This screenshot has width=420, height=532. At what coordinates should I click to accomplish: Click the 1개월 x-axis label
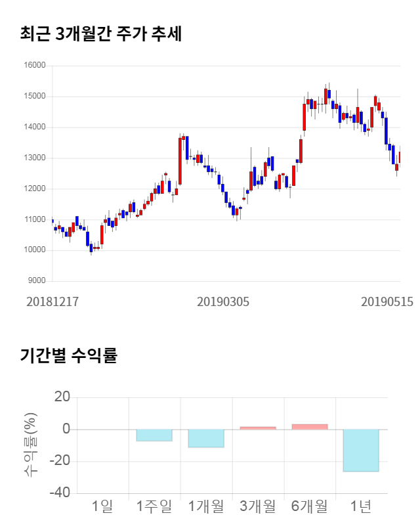pyautogui.click(x=206, y=506)
